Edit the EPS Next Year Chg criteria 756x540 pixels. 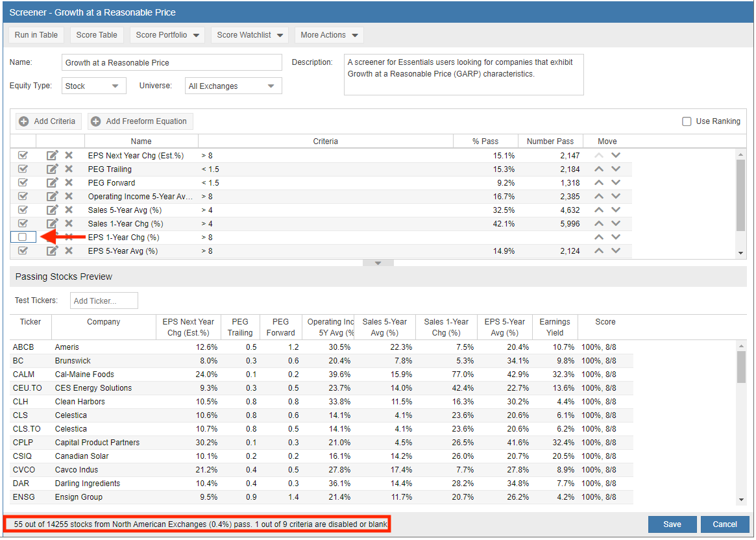[52, 155]
